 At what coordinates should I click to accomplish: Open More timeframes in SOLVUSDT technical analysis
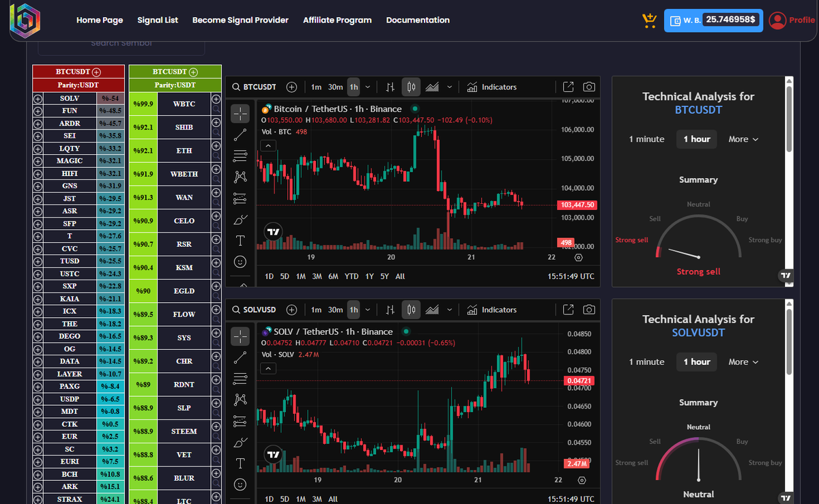tap(743, 362)
